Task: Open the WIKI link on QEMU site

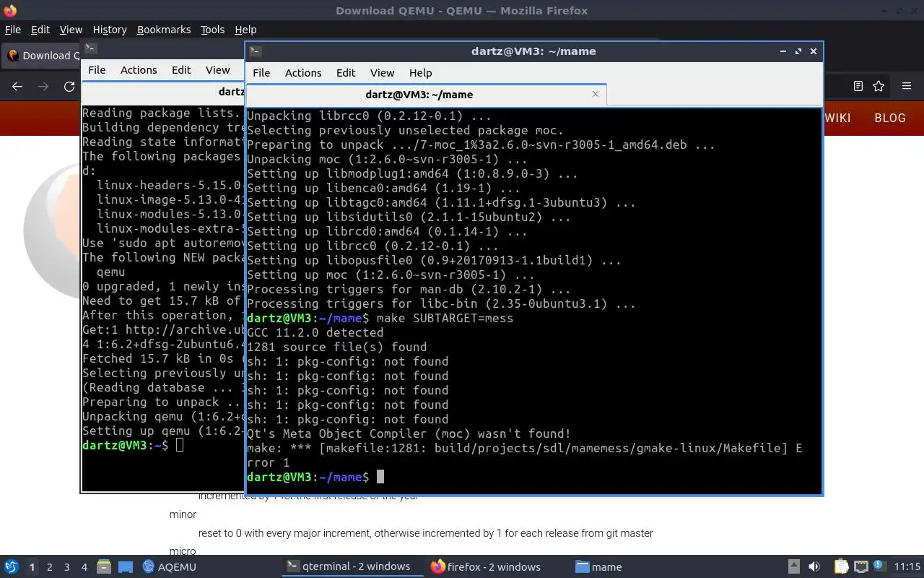Action: [x=837, y=118]
